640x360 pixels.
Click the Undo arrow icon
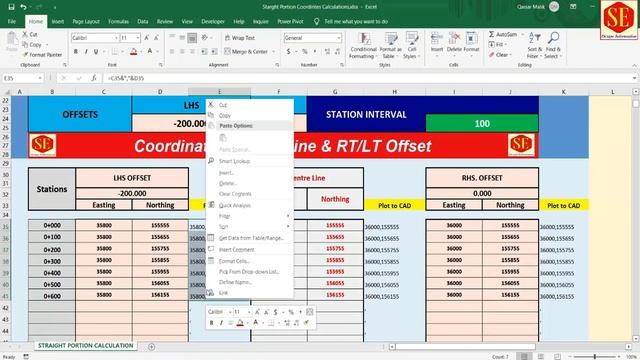pos(23,7)
